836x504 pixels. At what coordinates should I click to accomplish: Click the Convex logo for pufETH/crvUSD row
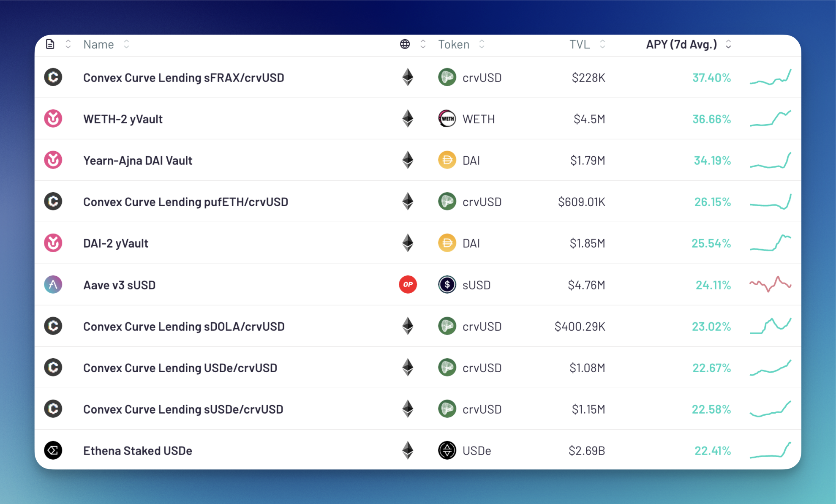tap(53, 202)
